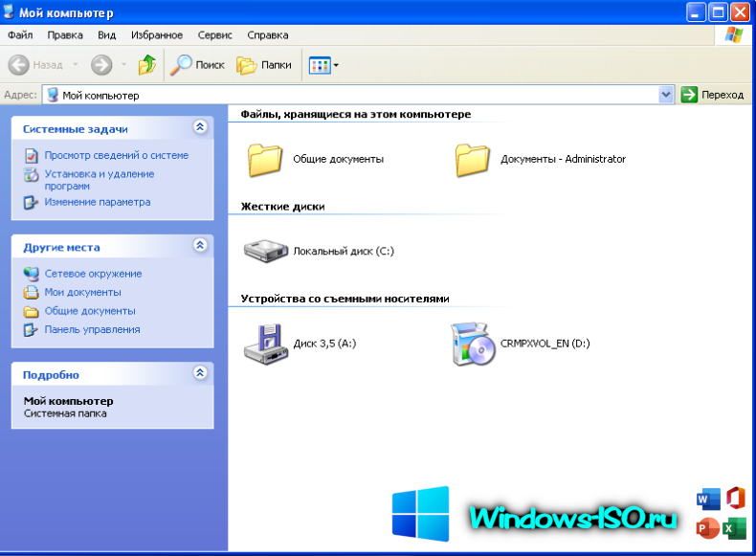The image size is (756, 556).
Task: Click the Control Panel sidebar icon
Action: [32, 330]
